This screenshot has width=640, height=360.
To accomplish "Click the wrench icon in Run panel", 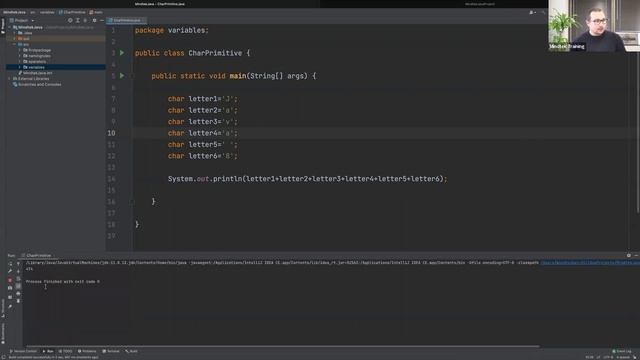I will click(x=10, y=271).
